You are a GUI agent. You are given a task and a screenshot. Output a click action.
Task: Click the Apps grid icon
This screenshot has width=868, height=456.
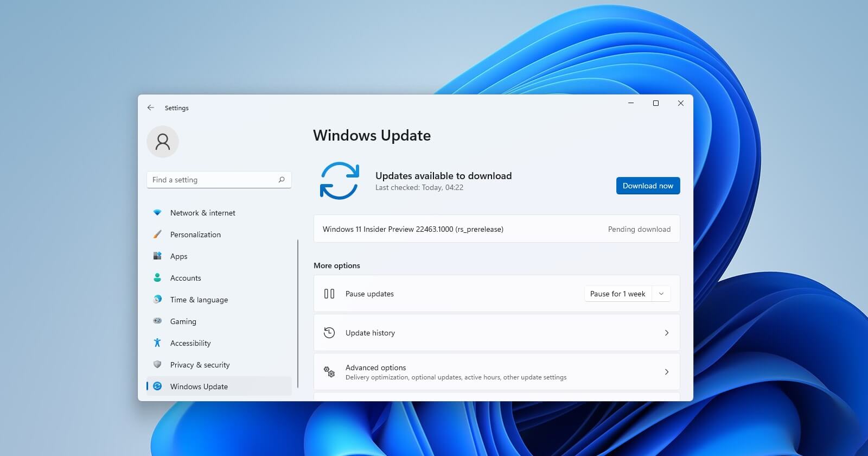pyautogui.click(x=157, y=256)
